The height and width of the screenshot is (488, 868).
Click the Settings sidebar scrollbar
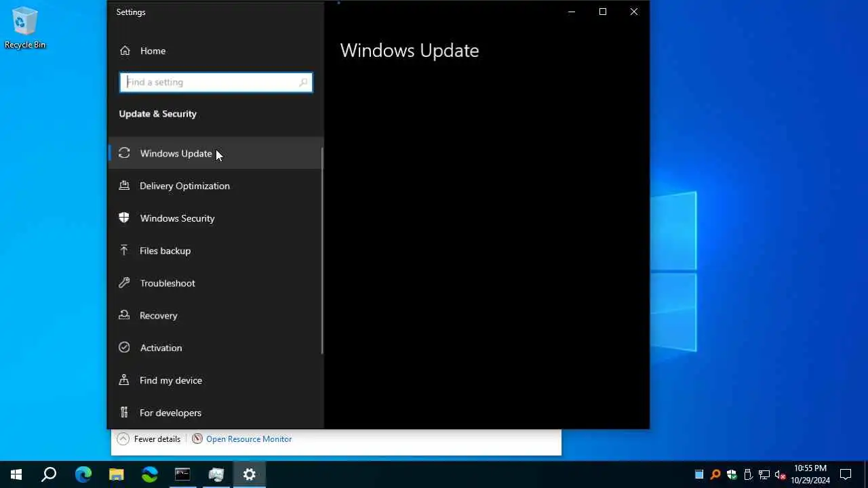click(322, 251)
